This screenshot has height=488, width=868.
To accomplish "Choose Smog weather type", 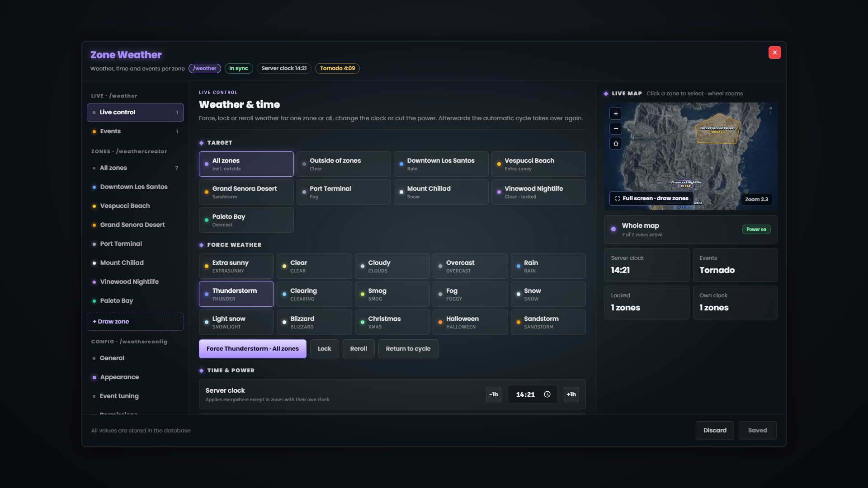I will [x=392, y=294].
